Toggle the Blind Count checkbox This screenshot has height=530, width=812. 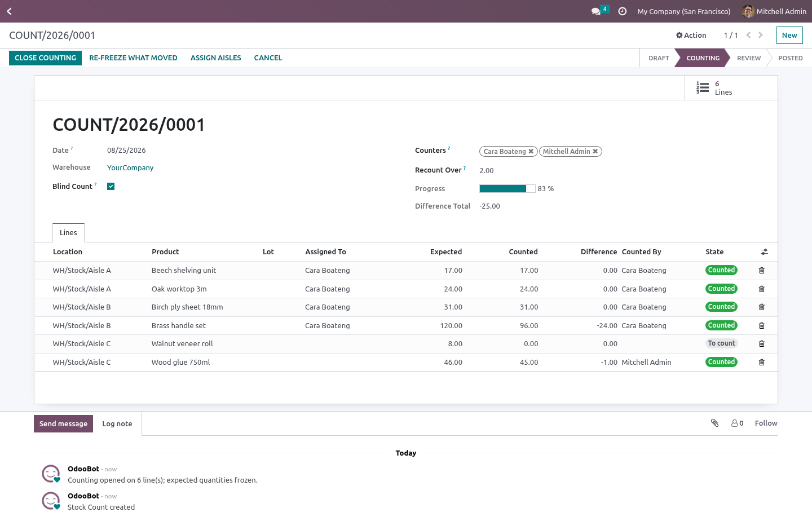coord(111,187)
